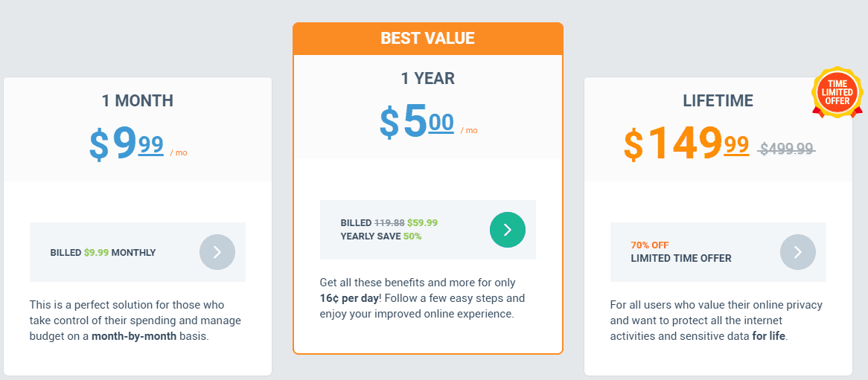Click the crossed-out $499.99 price
The width and height of the screenshot is (868, 380).
787,148
